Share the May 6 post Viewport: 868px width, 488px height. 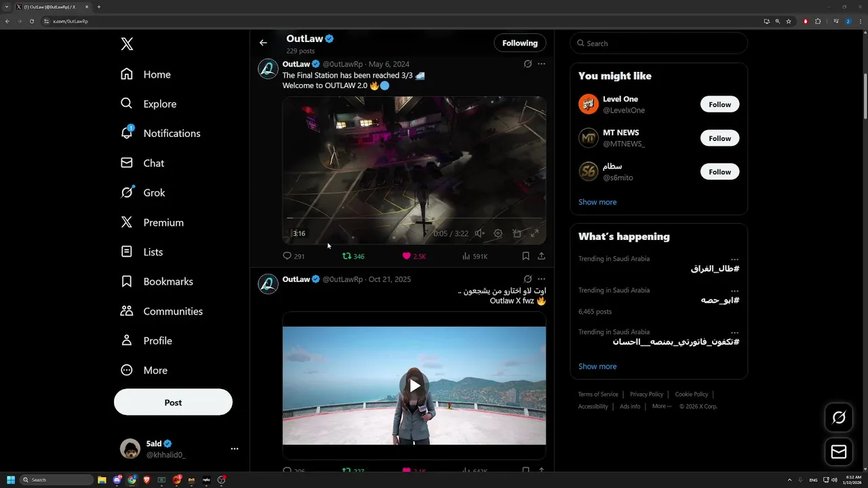click(541, 256)
